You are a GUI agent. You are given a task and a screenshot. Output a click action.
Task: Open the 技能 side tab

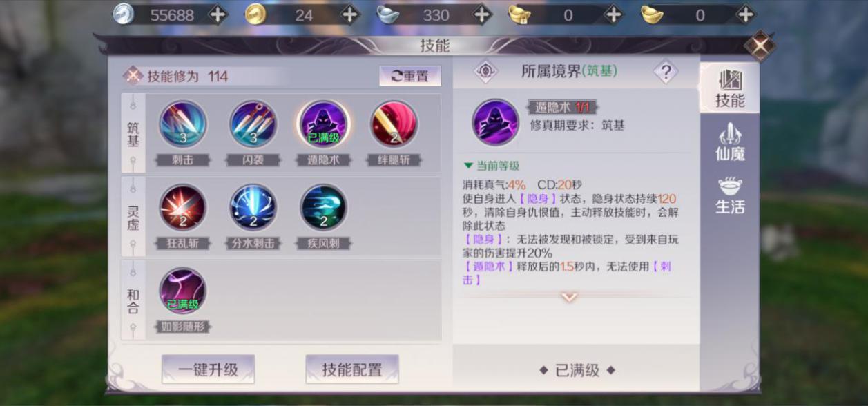(x=730, y=88)
